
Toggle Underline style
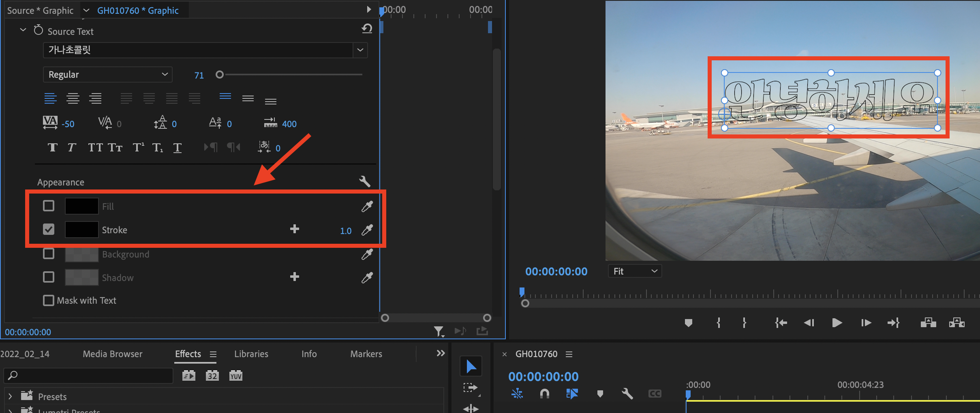178,147
